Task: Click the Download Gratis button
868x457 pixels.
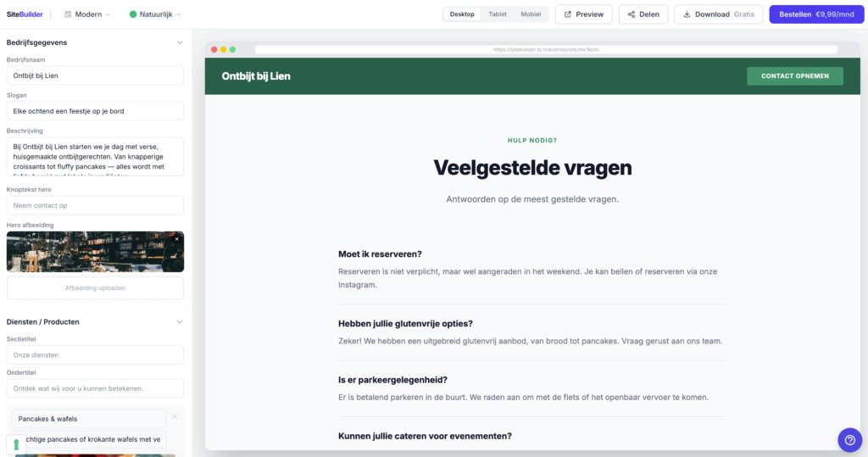Action: click(718, 14)
